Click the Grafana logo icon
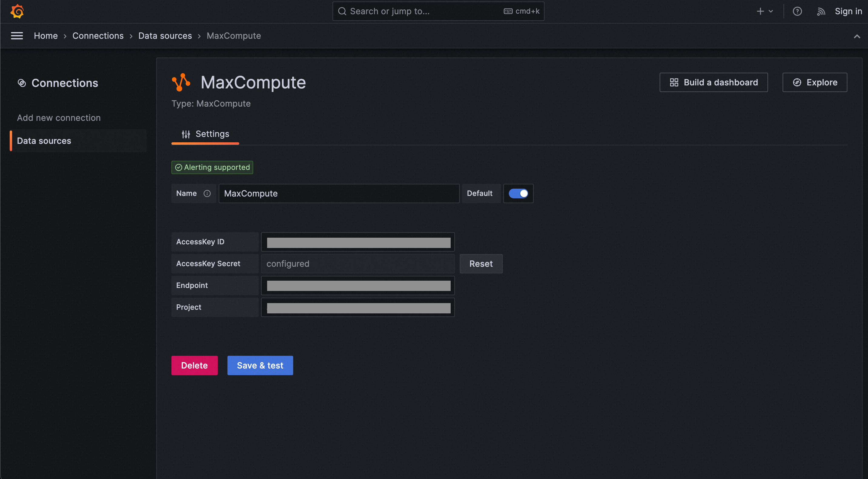The width and height of the screenshot is (868, 479). point(17,11)
